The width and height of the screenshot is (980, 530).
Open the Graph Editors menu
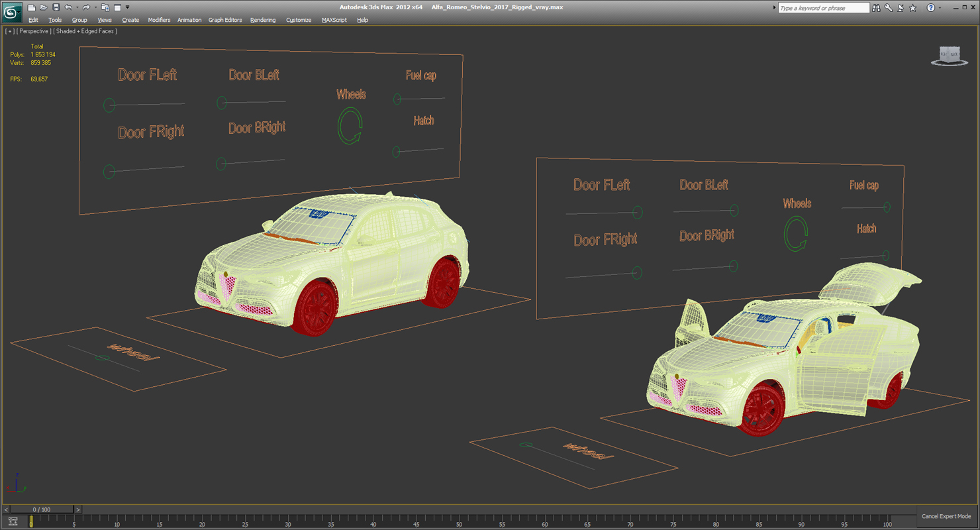point(225,20)
